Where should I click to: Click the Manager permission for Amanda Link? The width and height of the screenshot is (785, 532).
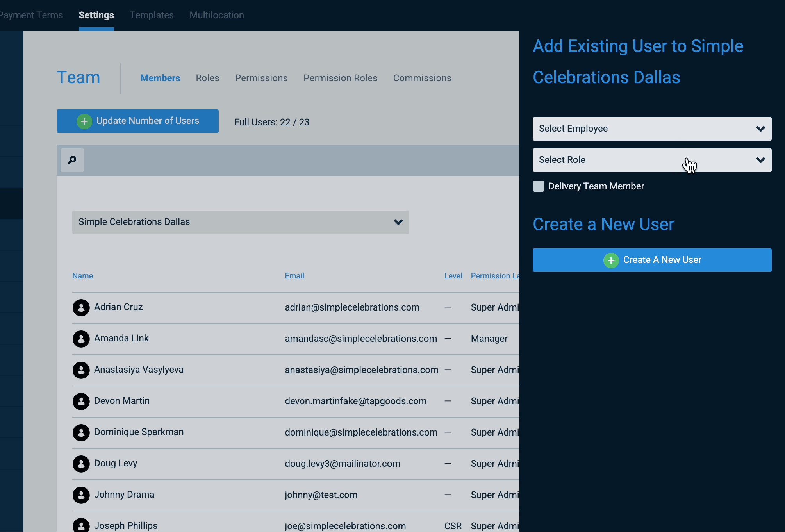489,339
